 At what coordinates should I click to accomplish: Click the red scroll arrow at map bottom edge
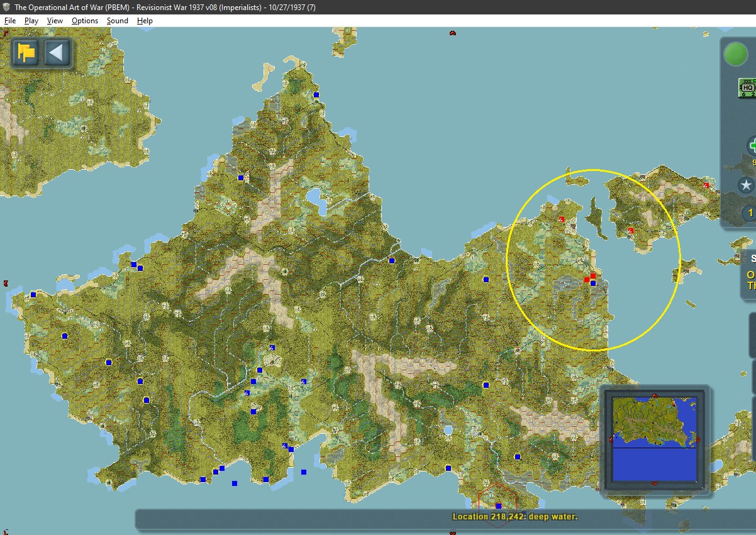[452, 532]
